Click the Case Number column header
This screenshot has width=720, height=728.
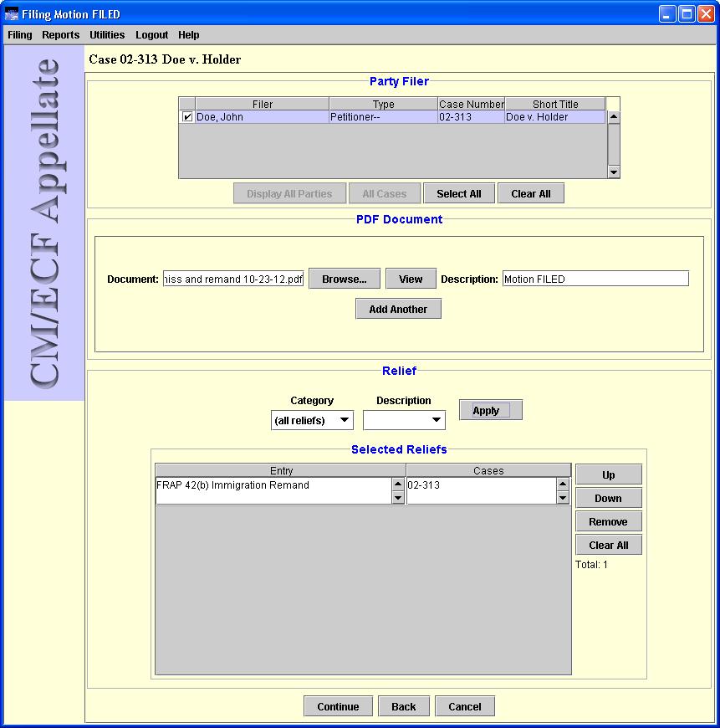472,104
